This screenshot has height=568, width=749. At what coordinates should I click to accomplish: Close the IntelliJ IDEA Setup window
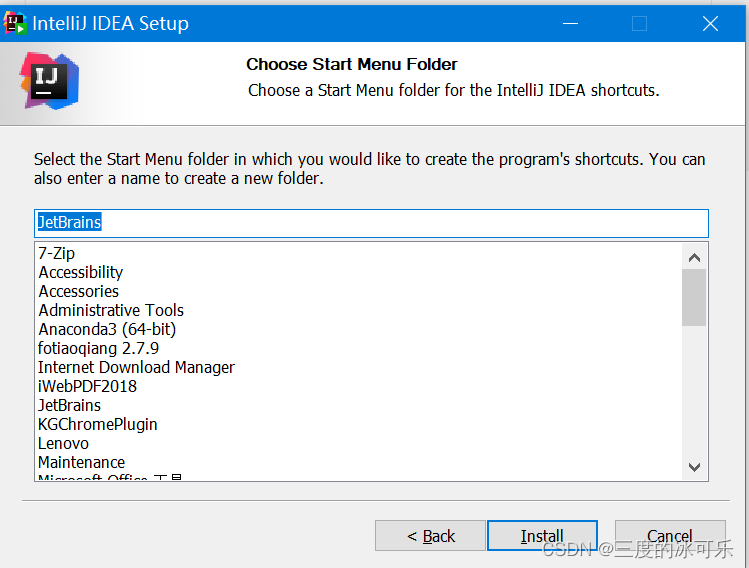(x=710, y=23)
